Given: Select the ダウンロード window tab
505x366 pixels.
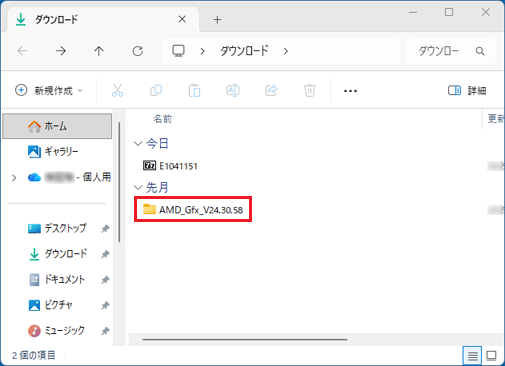Looking at the screenshot, I should pos(102,19).
